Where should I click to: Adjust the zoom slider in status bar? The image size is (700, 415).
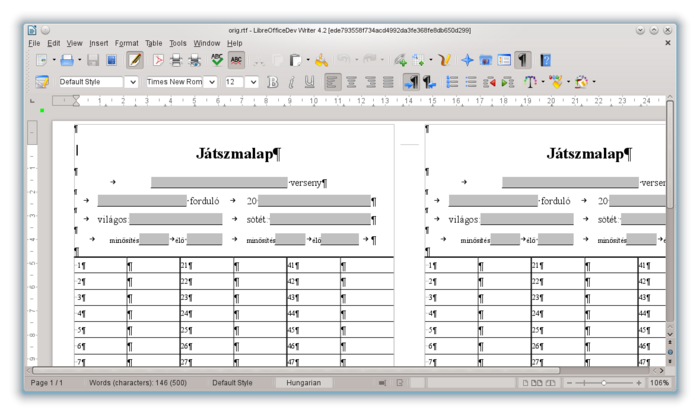603,383
